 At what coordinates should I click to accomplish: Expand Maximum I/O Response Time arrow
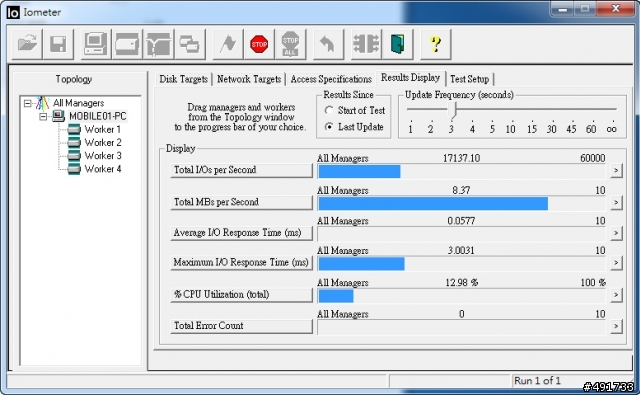[616, 262]
